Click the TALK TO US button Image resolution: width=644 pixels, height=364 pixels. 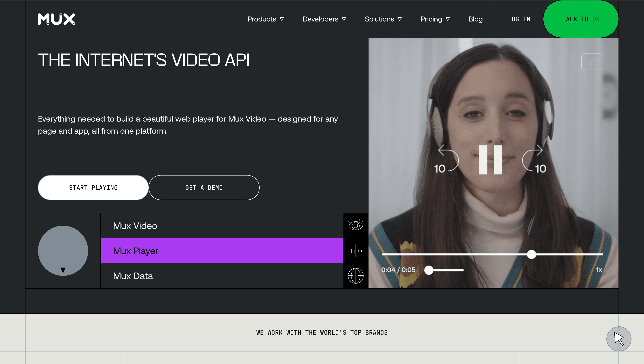click(x=581, y=19)
